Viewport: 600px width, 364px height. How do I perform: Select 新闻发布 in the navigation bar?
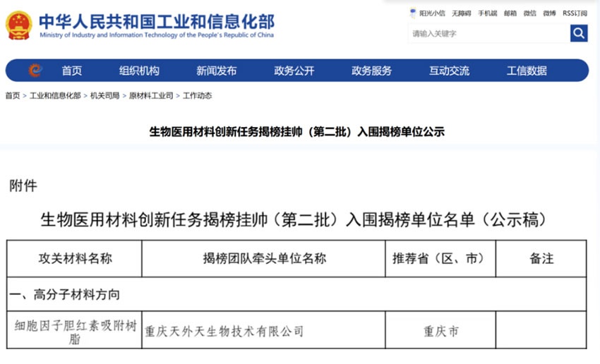pos(216,71)
